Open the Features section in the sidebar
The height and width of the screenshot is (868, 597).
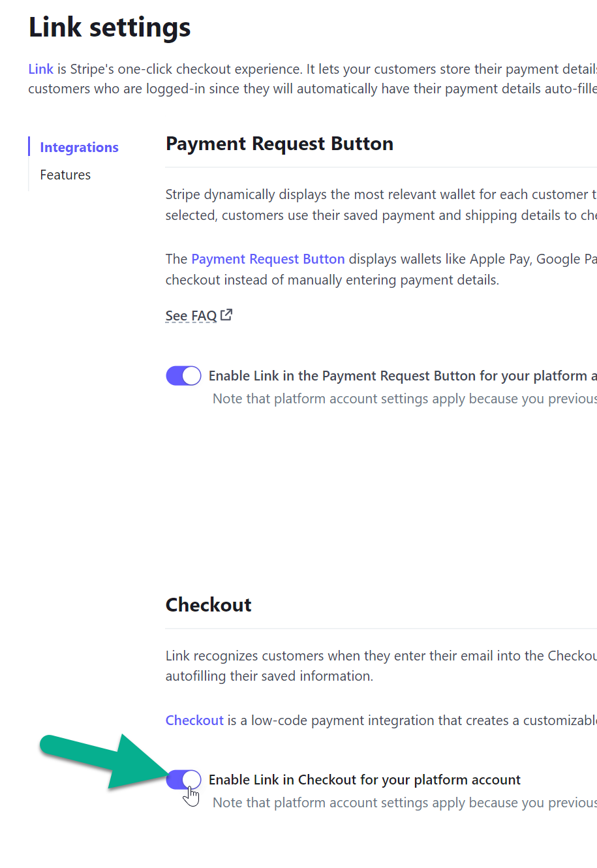pos(65,175)
